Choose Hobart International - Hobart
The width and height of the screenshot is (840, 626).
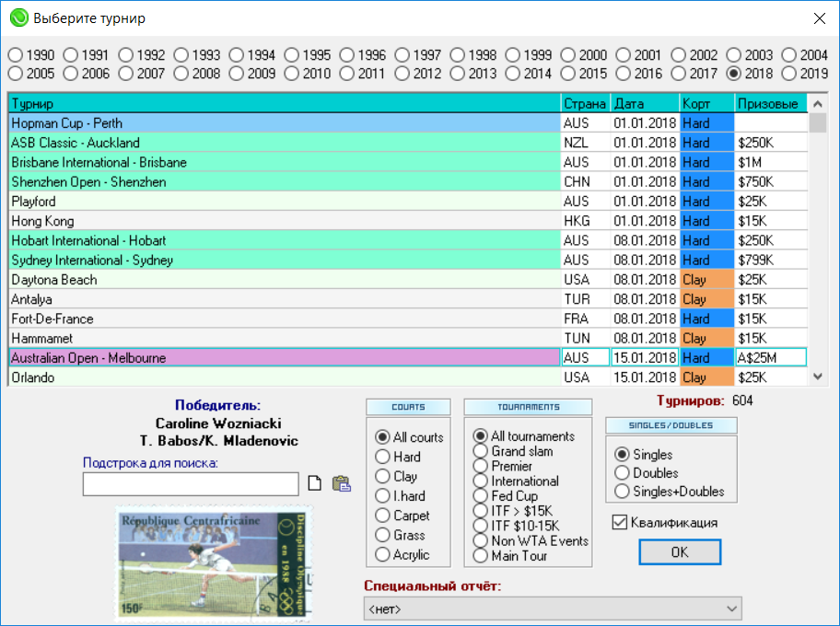point(285,240)
